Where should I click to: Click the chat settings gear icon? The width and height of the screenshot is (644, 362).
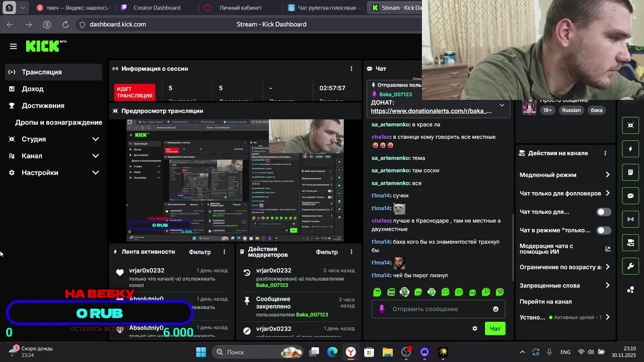pyautogui.click(x=474, y=328)
